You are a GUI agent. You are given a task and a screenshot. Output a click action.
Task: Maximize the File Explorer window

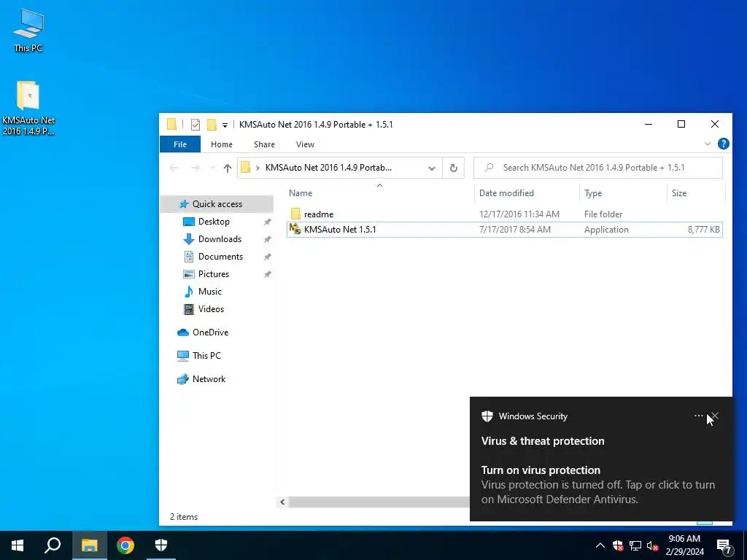click(681, 124)
